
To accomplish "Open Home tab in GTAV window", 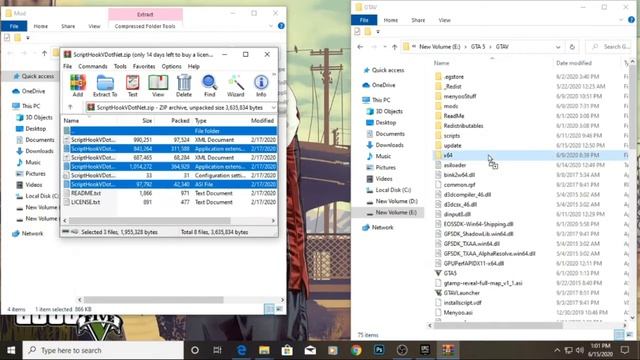I will (391, 20).
